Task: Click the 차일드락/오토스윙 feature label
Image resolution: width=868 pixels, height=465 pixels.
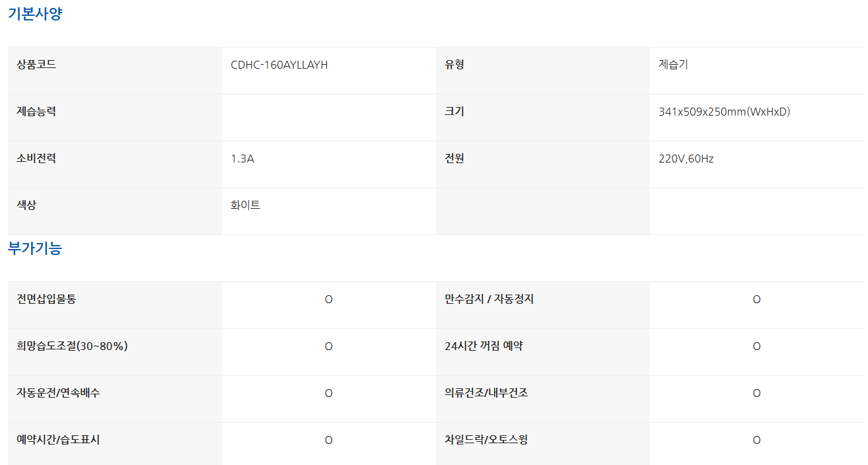Action: pyautogui.click(x=486, y=440)
